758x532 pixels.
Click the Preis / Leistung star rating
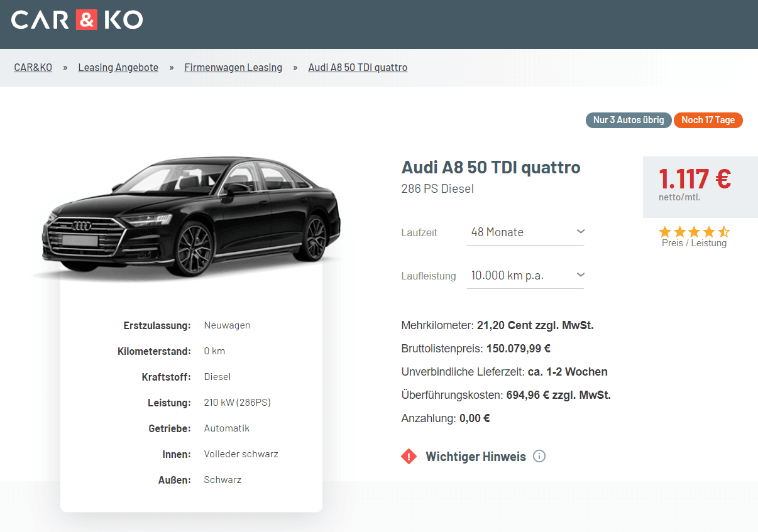pyautogui.click(x=694, y=232)
